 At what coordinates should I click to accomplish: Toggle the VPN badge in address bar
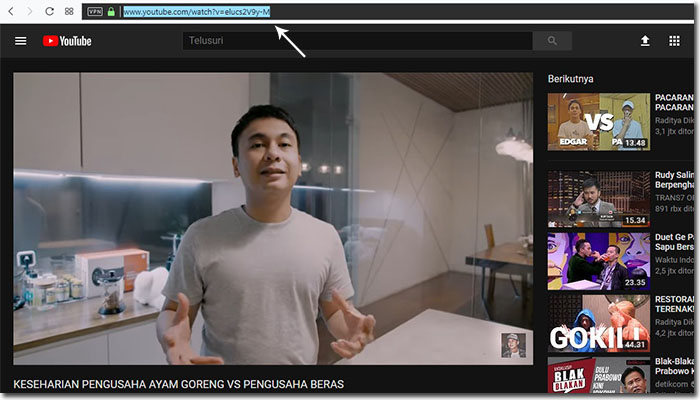click(x=95, y=12)
